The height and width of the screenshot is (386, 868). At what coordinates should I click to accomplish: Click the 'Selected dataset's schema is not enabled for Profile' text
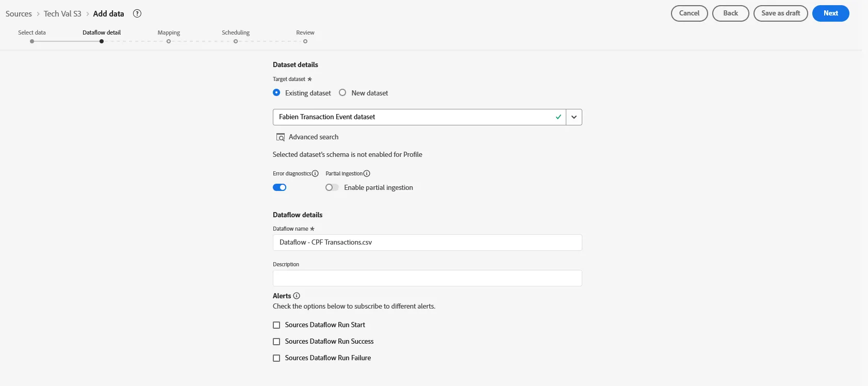tap(348, 154)
